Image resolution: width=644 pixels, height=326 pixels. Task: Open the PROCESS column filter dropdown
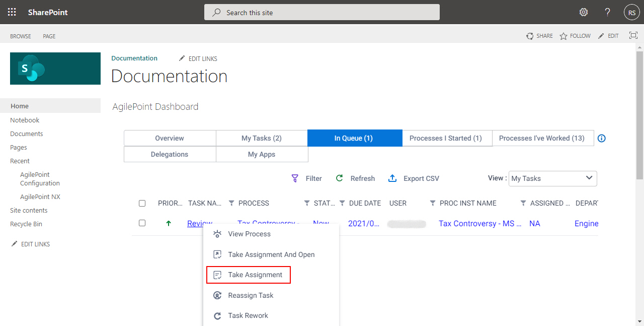click(231, 203)
